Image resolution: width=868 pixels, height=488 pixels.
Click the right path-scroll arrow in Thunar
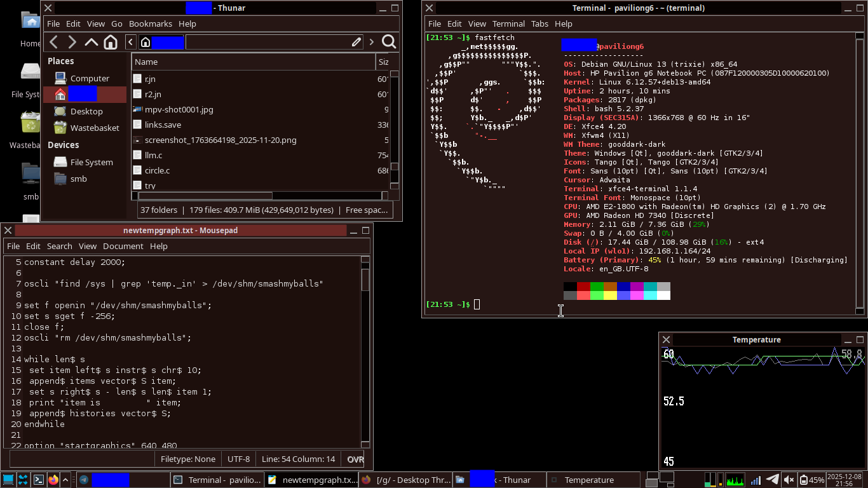[x=371, y=42]
